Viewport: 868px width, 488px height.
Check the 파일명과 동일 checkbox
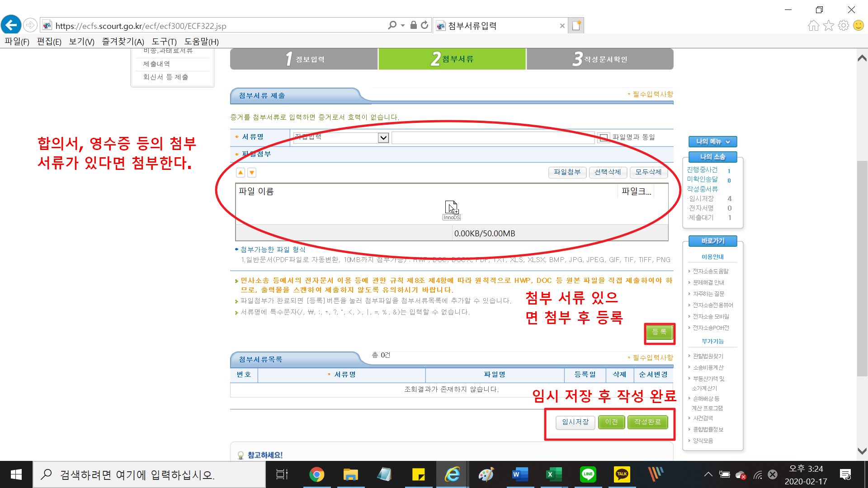[604, 137]
